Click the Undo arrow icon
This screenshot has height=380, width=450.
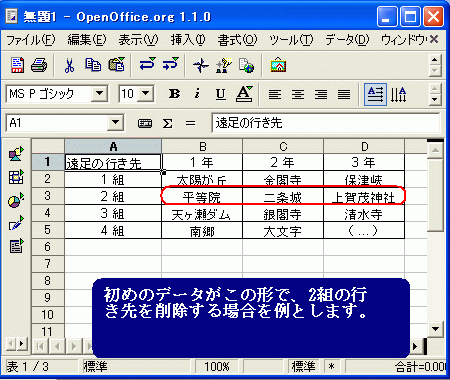click(147, 65)
